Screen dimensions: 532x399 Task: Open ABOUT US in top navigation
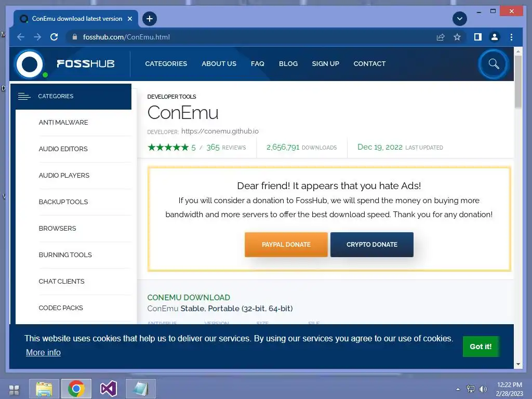coord(219,64)
